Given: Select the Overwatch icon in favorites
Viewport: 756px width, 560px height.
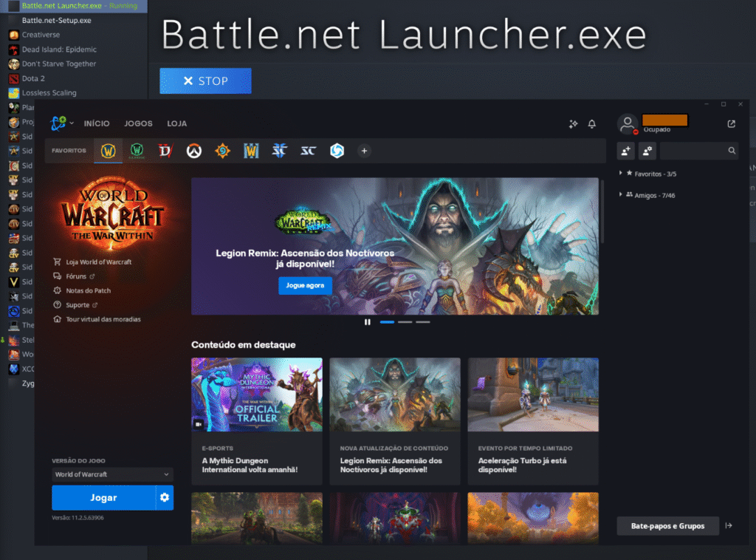Looking at the screenshot, I should 193,151.
